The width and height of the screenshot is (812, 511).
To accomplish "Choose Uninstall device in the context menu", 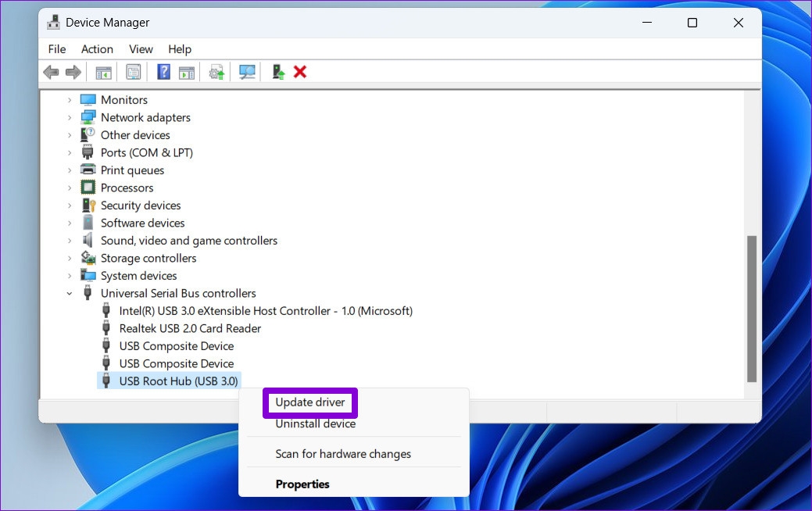I will point(315,423).
